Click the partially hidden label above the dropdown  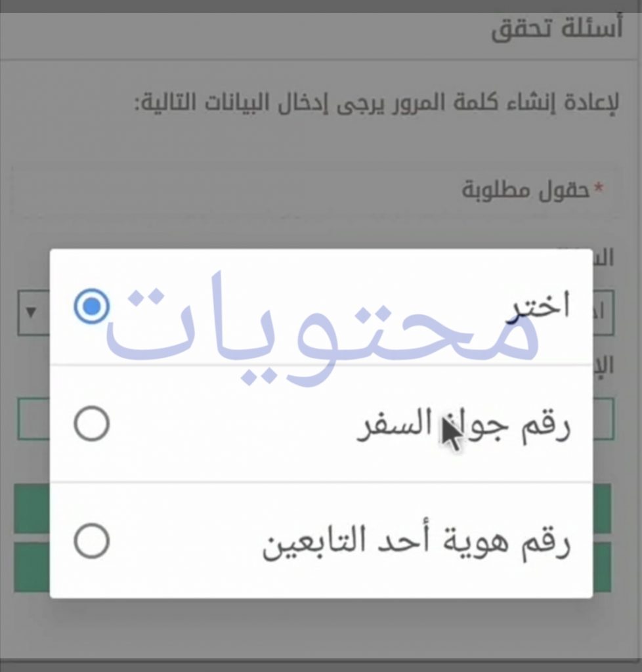pos(603,258)
